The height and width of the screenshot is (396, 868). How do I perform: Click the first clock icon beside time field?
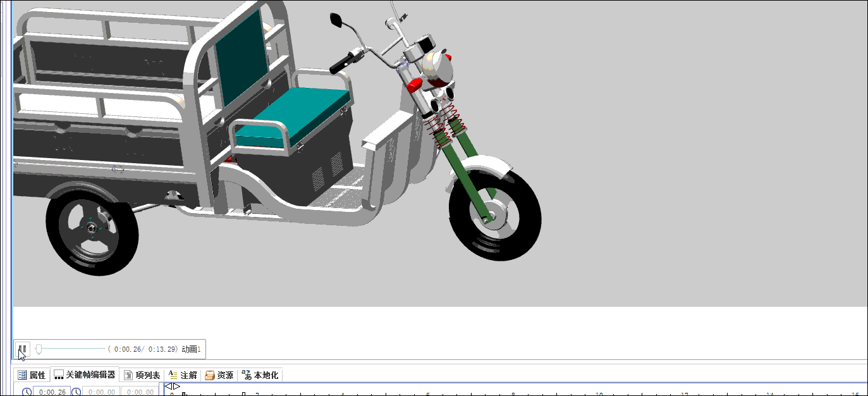27,392
